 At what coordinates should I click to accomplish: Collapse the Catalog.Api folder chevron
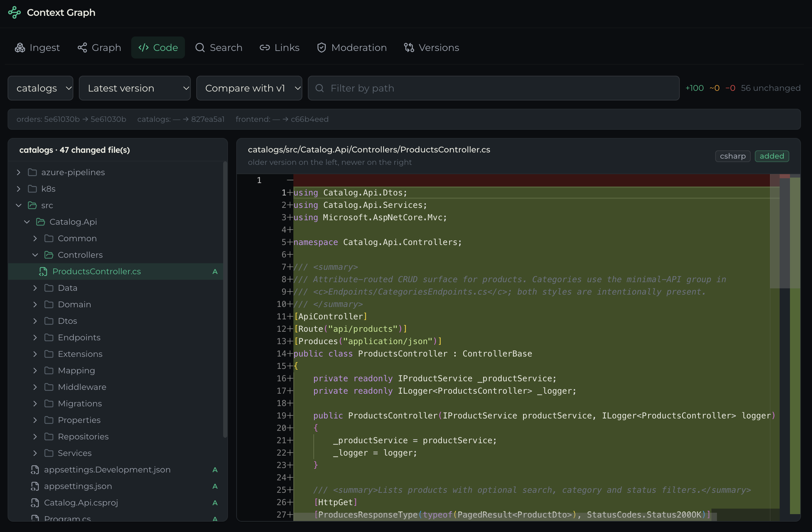tap(27, 222)
